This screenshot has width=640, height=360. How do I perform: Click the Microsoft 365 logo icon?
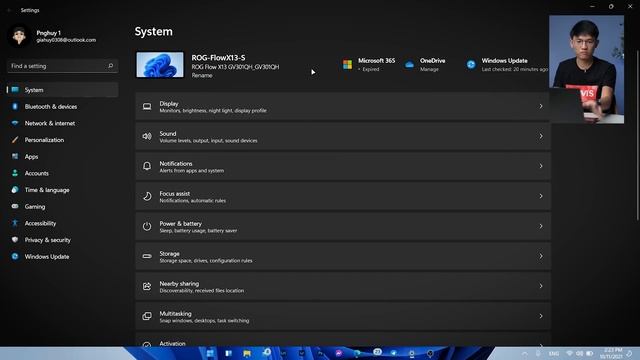pyautogui.click(x=347, y=64)
